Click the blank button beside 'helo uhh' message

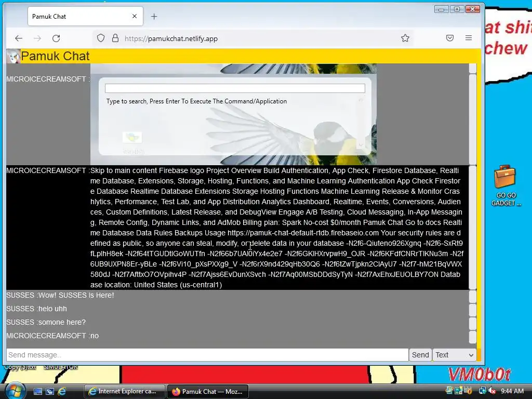[x=473, y=310]
